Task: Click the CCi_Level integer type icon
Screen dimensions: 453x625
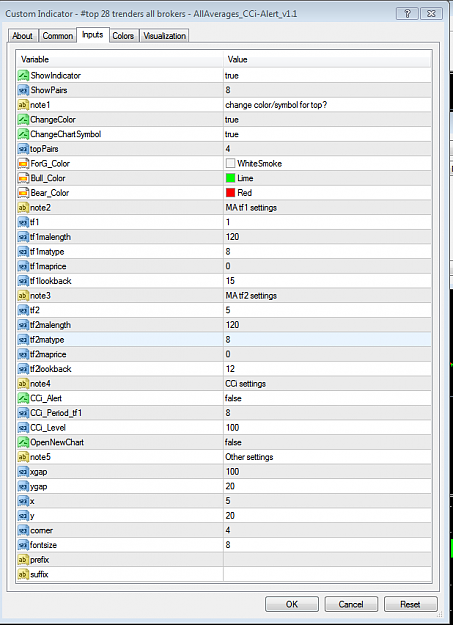Action: tap(23, 428)
